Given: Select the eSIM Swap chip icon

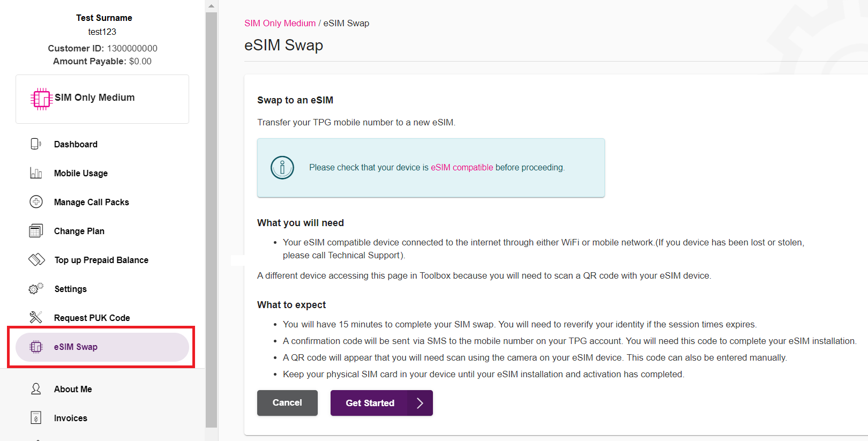Looking at the screenshot, I should point(35,347).
